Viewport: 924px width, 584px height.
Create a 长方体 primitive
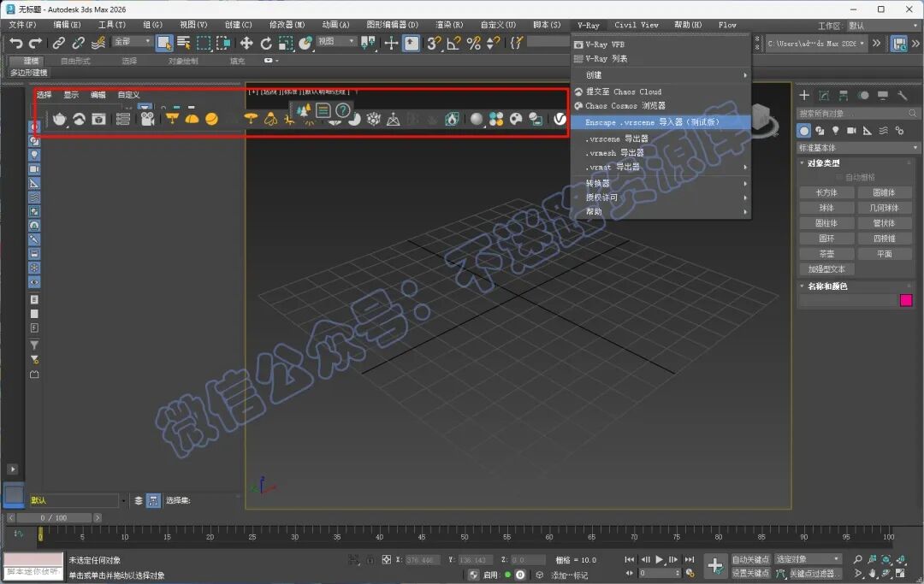coord(826,192)
